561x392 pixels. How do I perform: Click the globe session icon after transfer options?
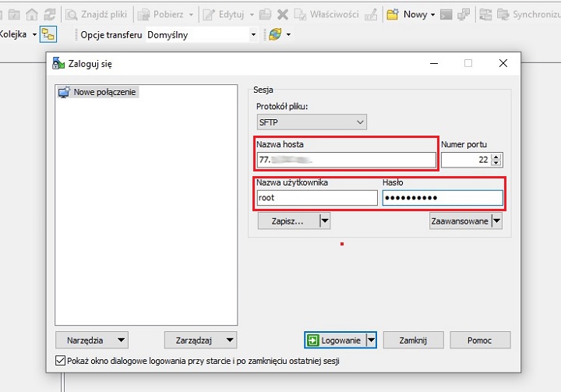(274, 34)
